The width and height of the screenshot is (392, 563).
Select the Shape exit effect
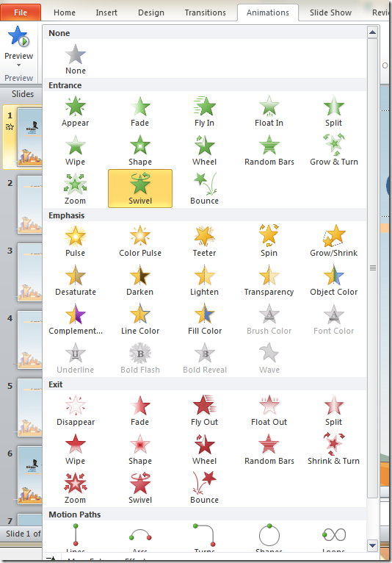coord(140,449)
